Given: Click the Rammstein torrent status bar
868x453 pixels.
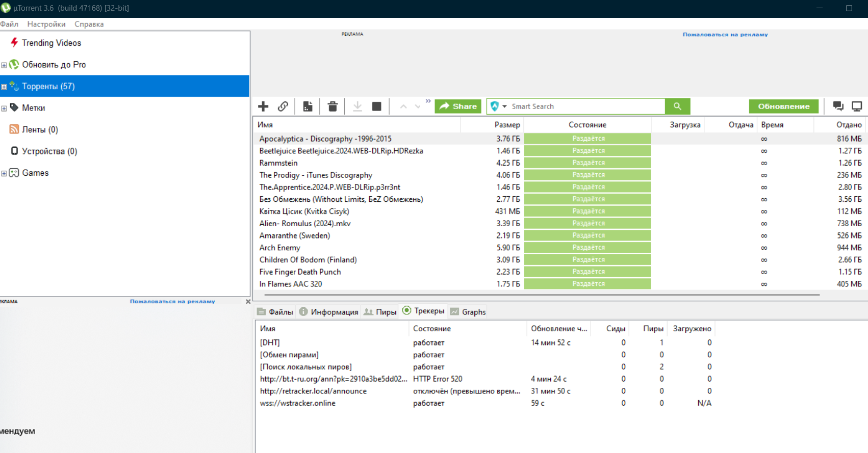Looking at the screenshot, I should tap(588, 163).
